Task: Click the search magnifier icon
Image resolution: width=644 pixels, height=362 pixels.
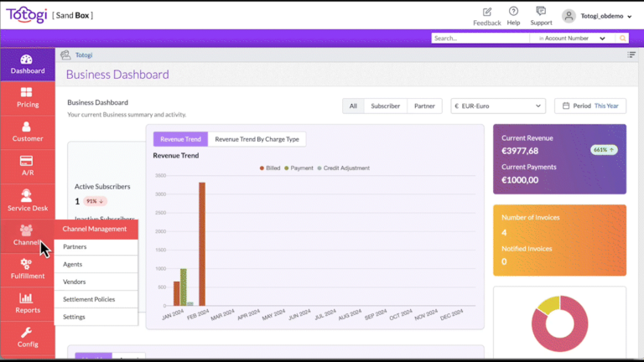Action: (x=622, y=39)
